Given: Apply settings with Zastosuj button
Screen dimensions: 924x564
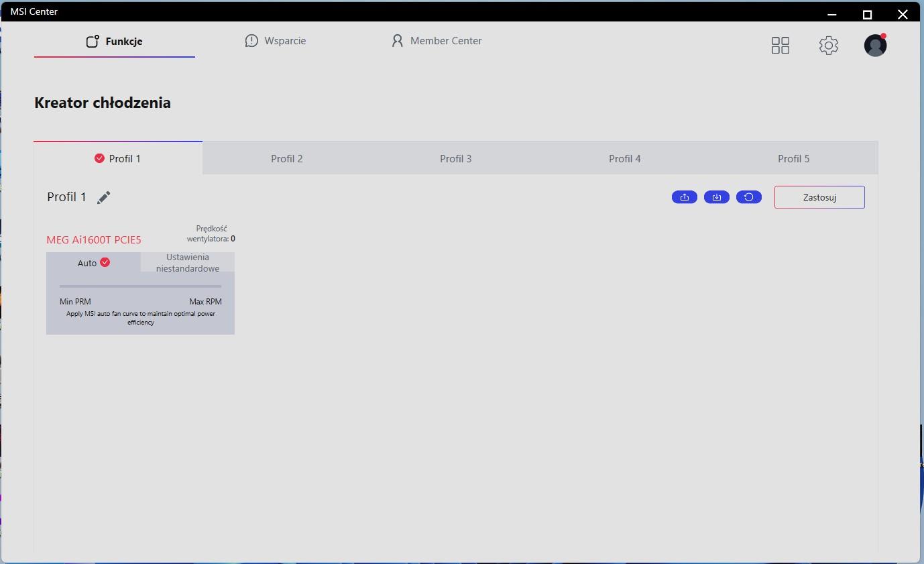Looking at the screenshot, I should [x=819, y=197].
